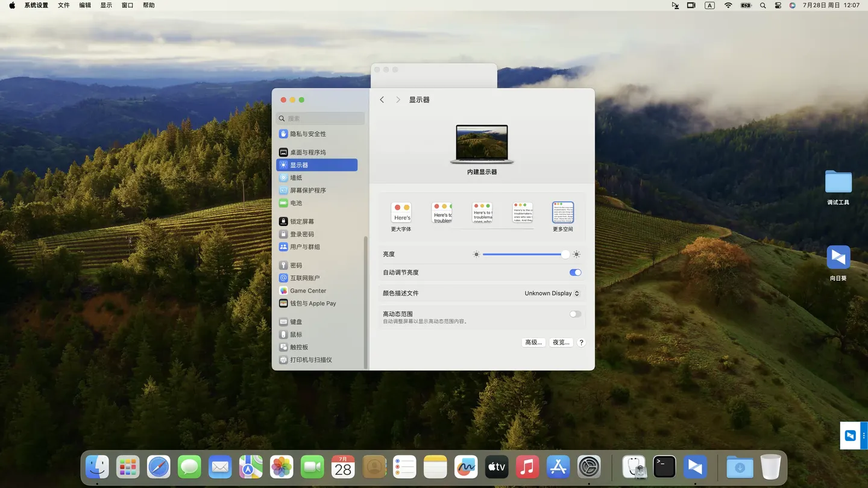
Task: Open 隐私与安全性 in the sidebar
Action: [x=307, y=134]
